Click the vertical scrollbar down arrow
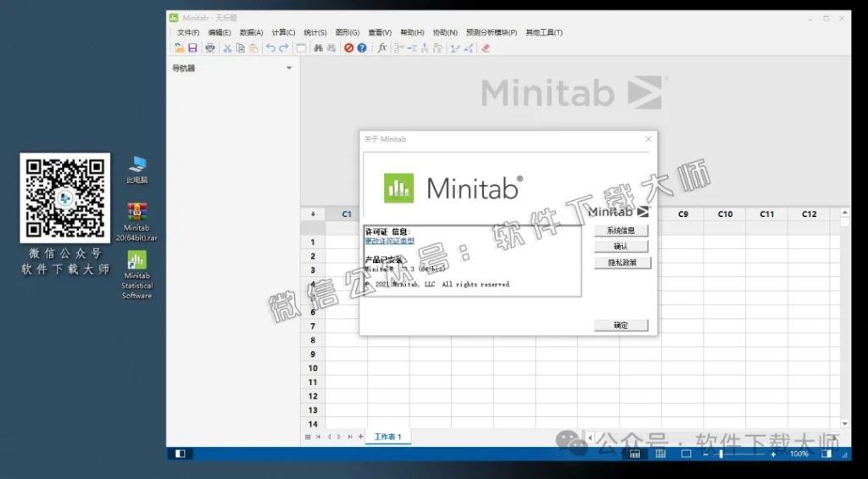This screenshot has height=479, width=868. (x=845, y=424)
